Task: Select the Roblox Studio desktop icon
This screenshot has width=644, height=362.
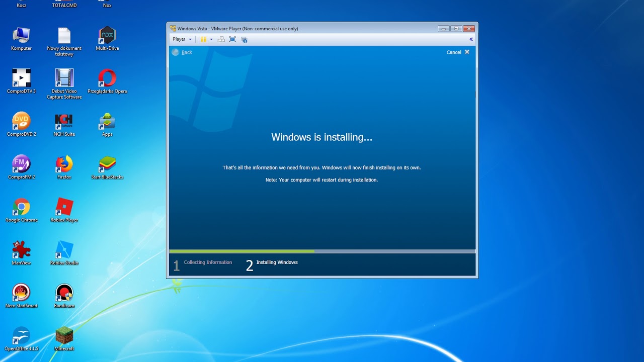Action: (64, 253)
